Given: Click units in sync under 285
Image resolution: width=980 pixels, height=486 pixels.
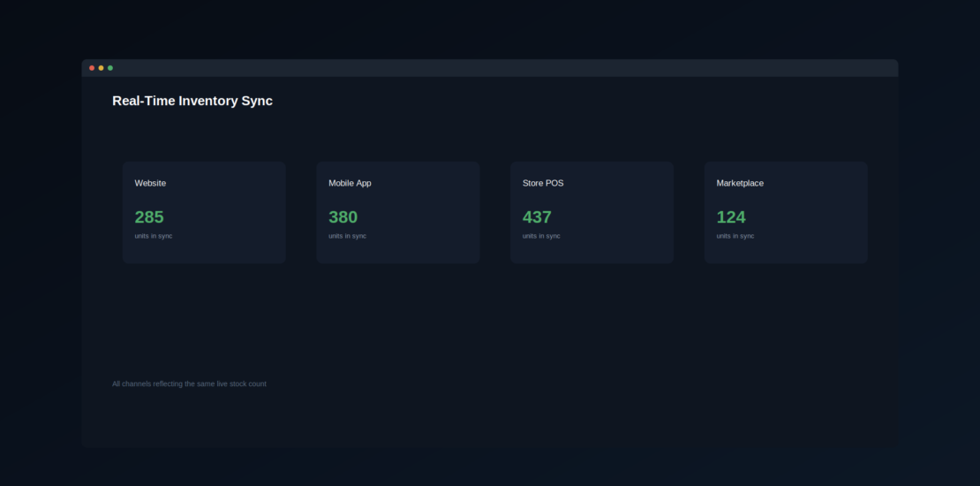Looking at the screenshot, I should pyautogui.click(x=154, y=236).
